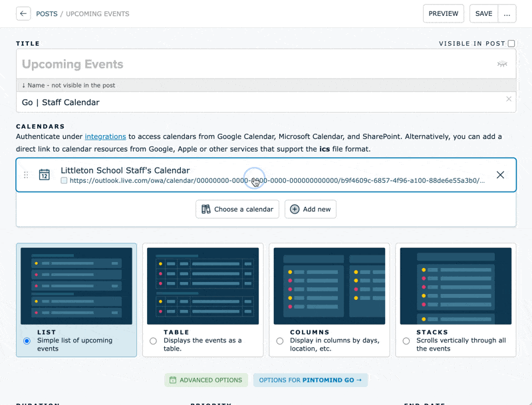Screen dimensions: 532x405
Task: Clear the Go | Staff Calendar name
Action: pos(509,98)
